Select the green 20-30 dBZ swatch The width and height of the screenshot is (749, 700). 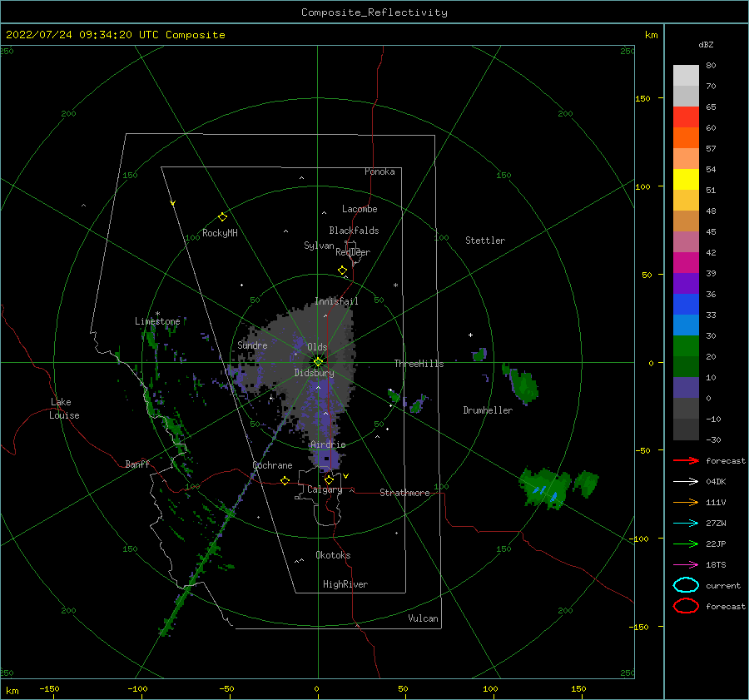[x=686, y=345]
